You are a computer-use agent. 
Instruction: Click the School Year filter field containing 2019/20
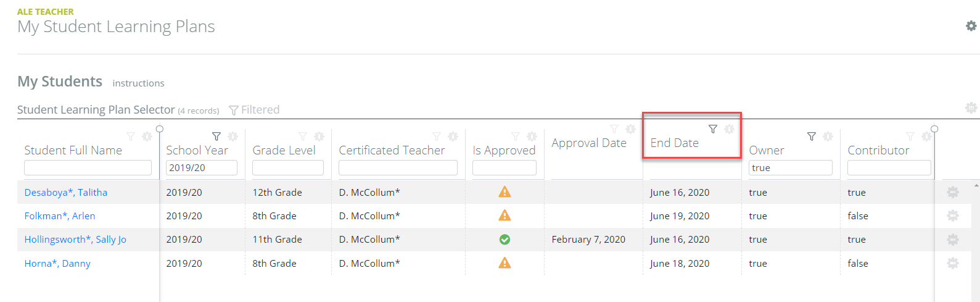pyautogui.click(x=202, y=168)
